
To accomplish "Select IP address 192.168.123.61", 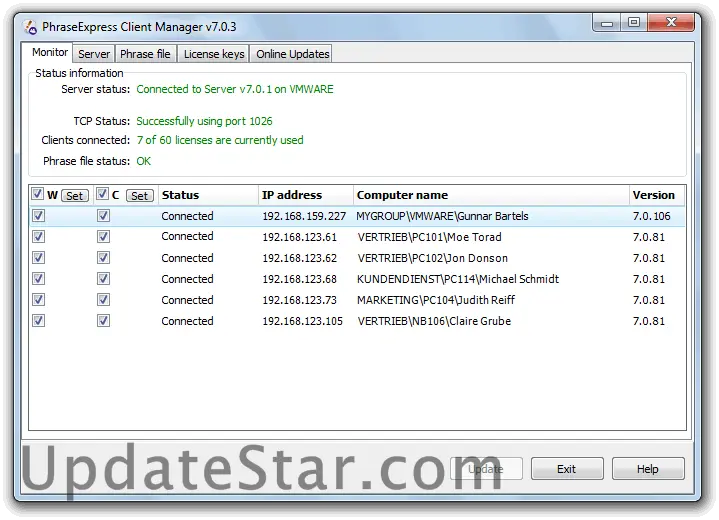I will [299, 238].
